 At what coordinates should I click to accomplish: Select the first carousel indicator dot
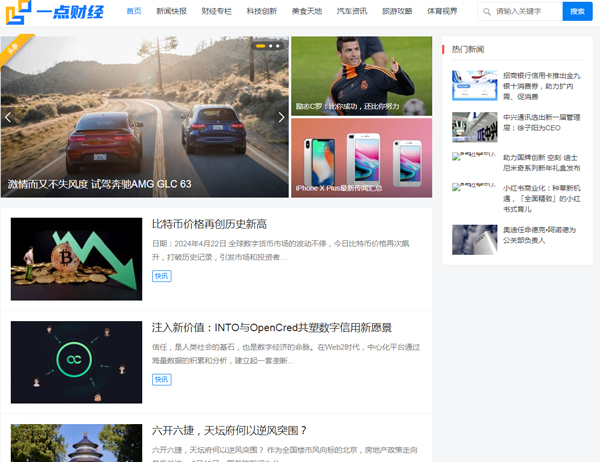pos(261,46)
